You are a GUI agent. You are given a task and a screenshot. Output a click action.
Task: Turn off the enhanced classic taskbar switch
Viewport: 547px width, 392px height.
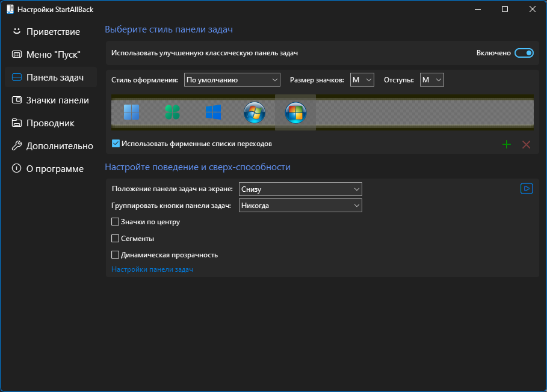524,53
